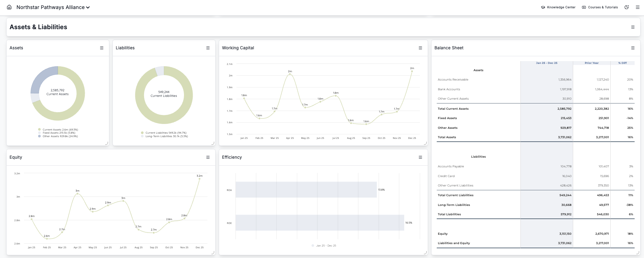Click the Apr 25 peak point in Equity chart

point(77,194)
